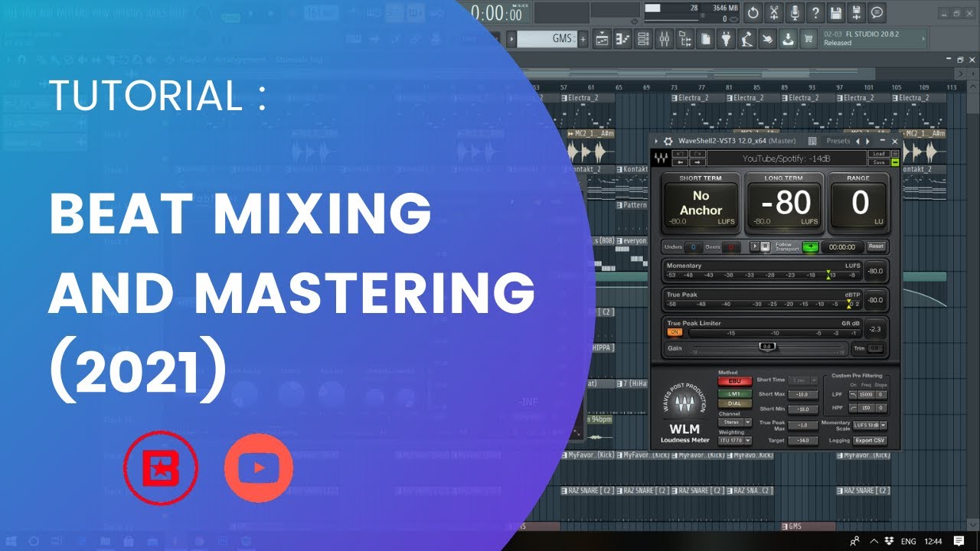Open the audio editor scissors icon
This screenshot has height=551, width=980.
pos(774,13)
